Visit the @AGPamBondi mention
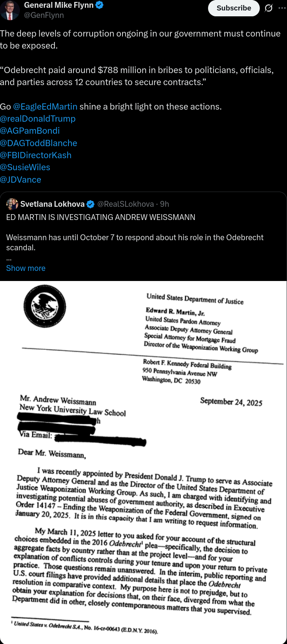The width and height of the screenshot is (287, 644). pyautogui.click(x=30, y=131)
